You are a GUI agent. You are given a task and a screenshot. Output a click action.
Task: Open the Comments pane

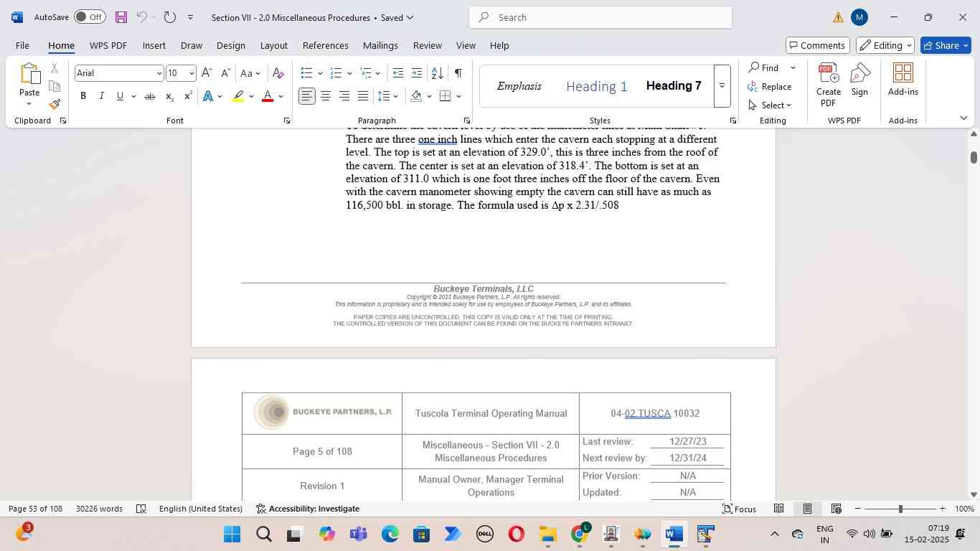click(x=818, y=45)
